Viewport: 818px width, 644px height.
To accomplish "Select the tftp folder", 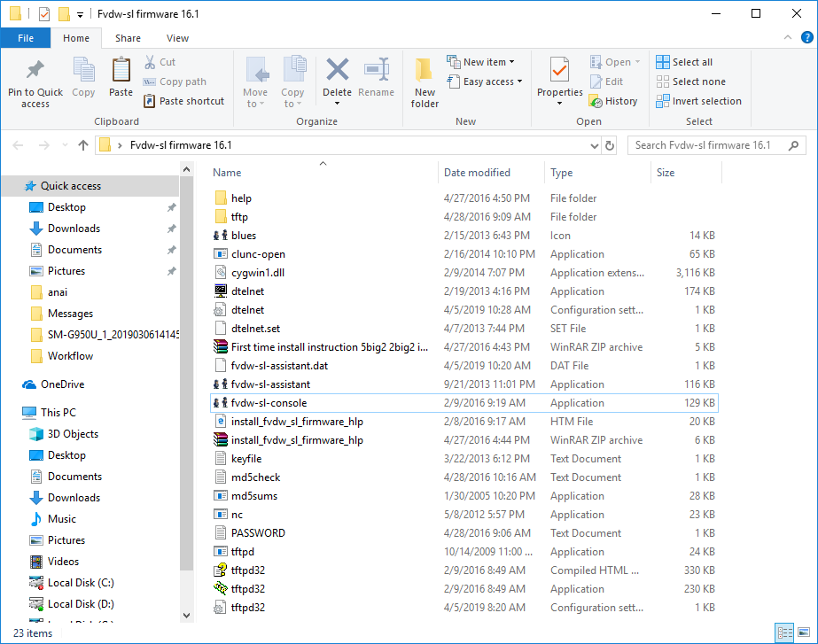I will [464, 217].
